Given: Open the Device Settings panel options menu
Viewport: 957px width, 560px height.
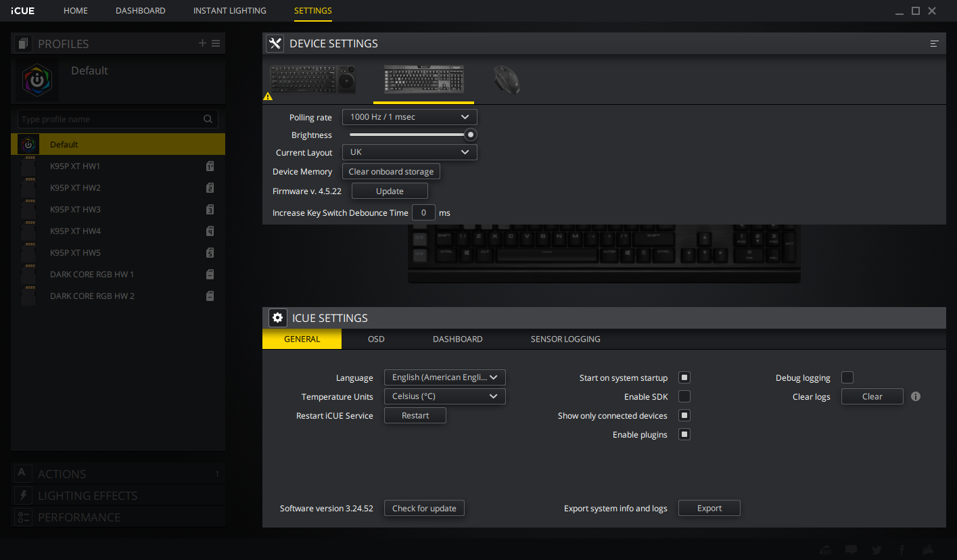Looking at the screenshot, I should pos(934,43).
